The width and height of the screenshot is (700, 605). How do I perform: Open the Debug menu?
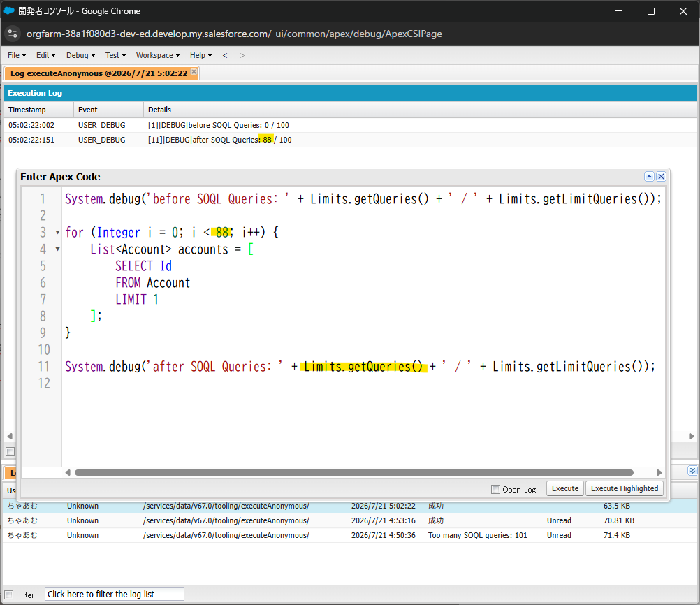(x=80, y=55)
